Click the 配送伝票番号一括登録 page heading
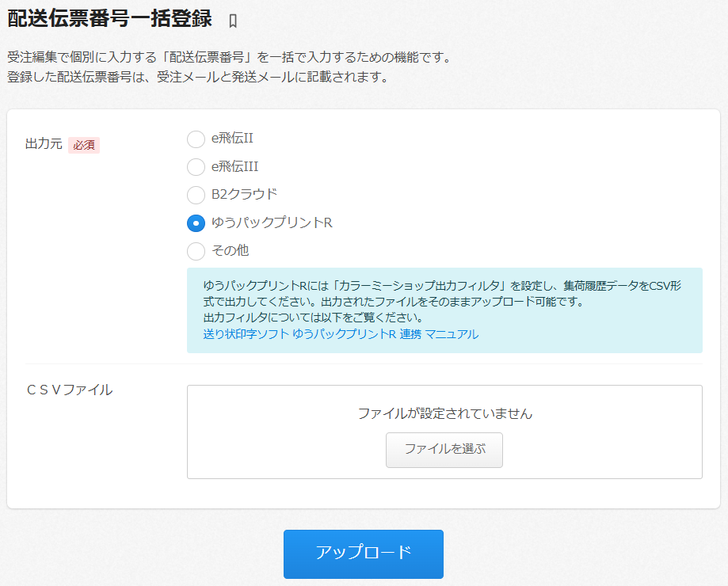This screenshot has width=728, height=586. click(x=109, y=19)
